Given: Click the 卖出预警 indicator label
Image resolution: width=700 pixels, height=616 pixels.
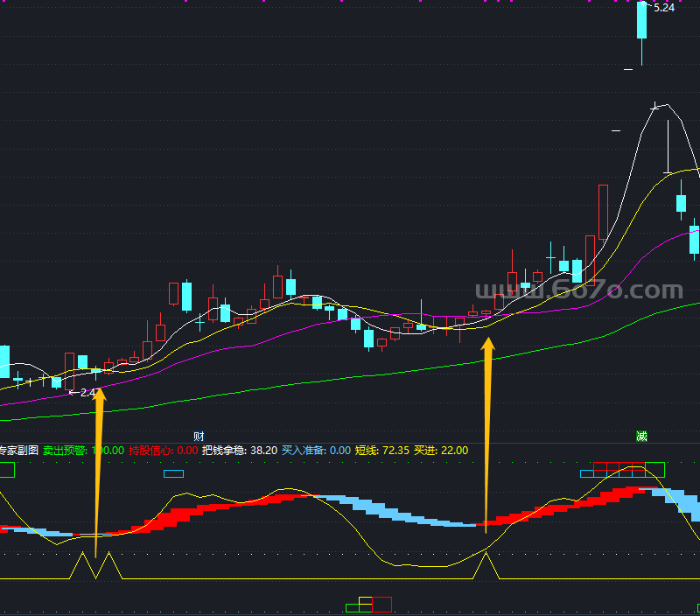Looking at the screenshot, I should (x=66, y=451).
